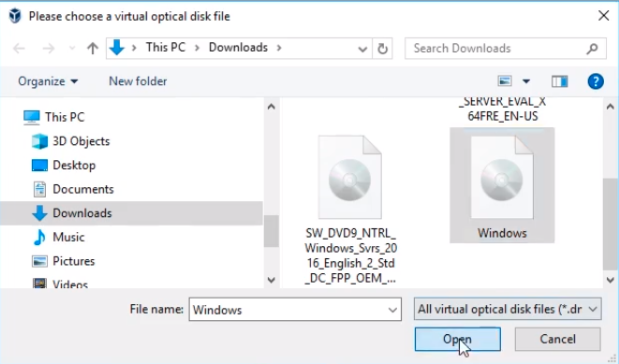
Task: Click the 'SW_DVD9_NTRL_Windows_Svrs_2016' file name text
Action: (350, 255)
